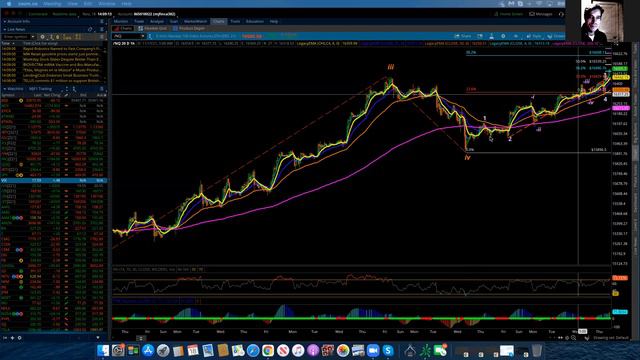Switch to the Product Depth sub-tab
This screenshot has height=360, width=640.
[189, 29]
